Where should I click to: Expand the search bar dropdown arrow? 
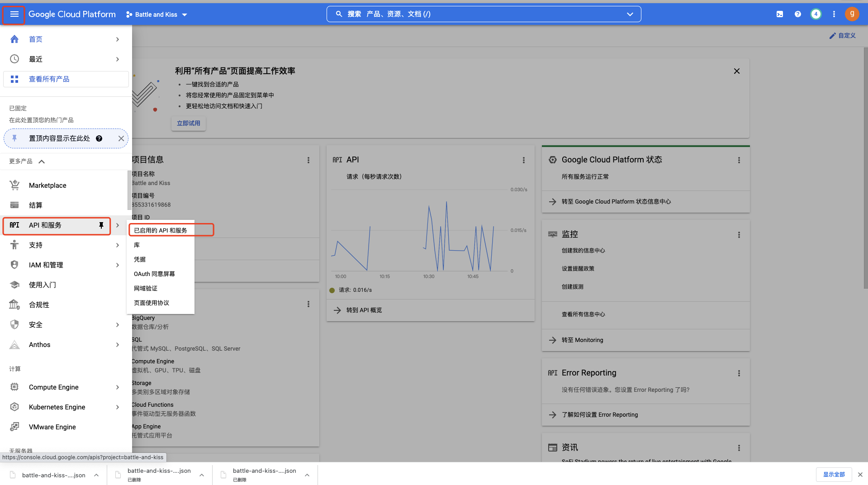click(x=630, y=14)
